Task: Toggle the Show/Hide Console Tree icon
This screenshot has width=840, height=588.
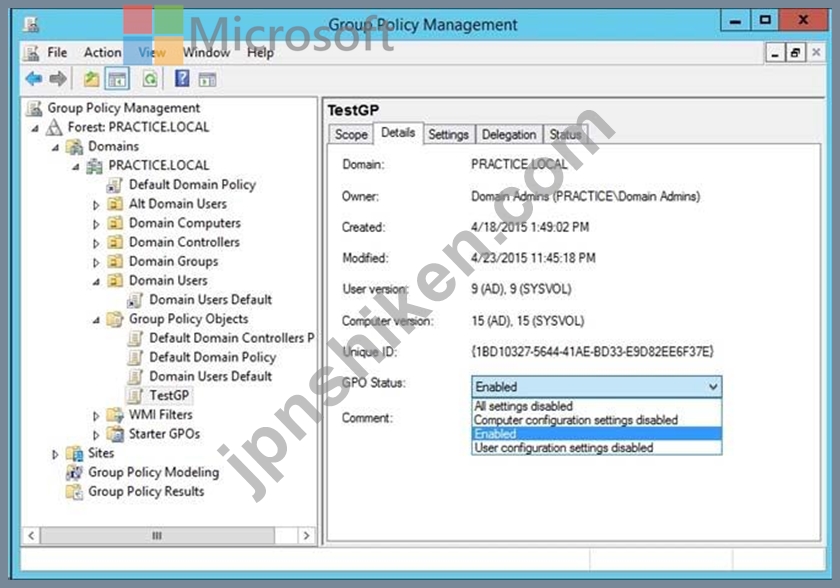Action: (117, 80)
